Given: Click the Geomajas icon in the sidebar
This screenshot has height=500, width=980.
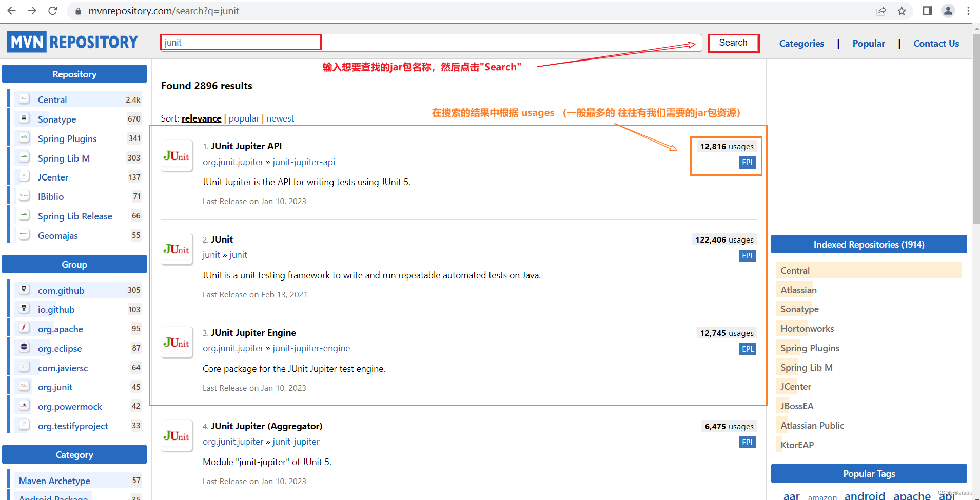Looking at the screenshot, I should [x=24, y=235].
